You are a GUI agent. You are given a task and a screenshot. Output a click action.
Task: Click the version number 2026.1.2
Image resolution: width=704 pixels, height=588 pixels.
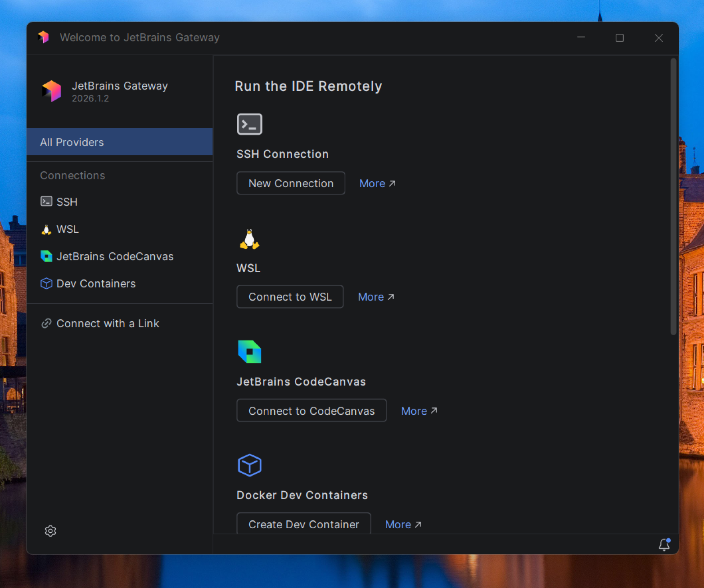point(90,98)
